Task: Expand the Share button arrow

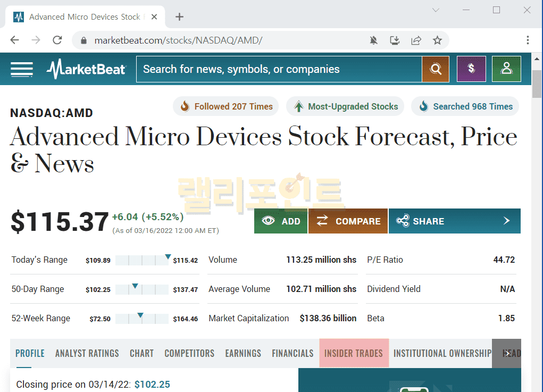Action: click(x=506, y=221)
